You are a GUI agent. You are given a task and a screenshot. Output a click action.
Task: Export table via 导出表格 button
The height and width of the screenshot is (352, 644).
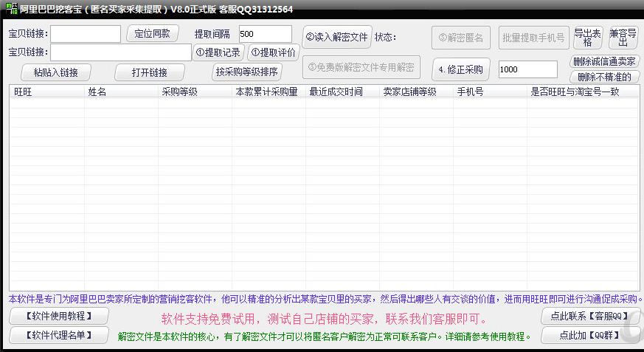587,38
